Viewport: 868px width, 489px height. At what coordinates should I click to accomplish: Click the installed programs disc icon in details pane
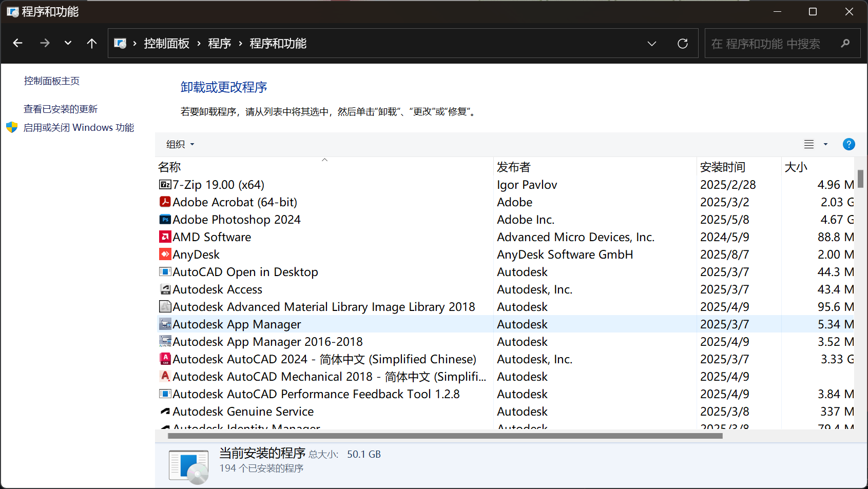click(x=188, y=467)
